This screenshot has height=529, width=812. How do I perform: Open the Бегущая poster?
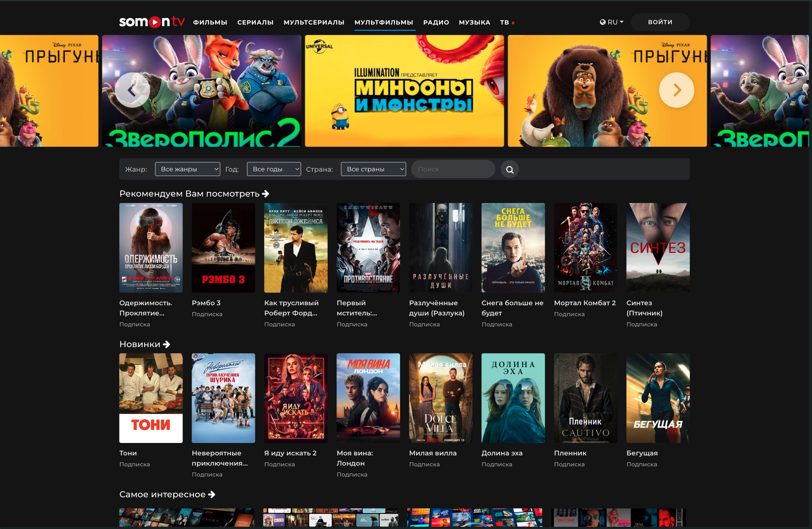point(658,398)
